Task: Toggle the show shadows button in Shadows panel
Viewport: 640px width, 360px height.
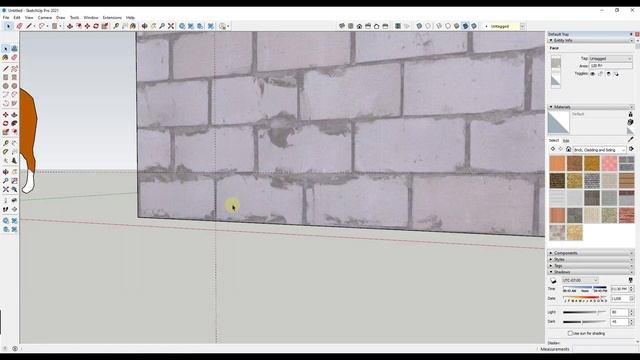Action: pos(553,280)
